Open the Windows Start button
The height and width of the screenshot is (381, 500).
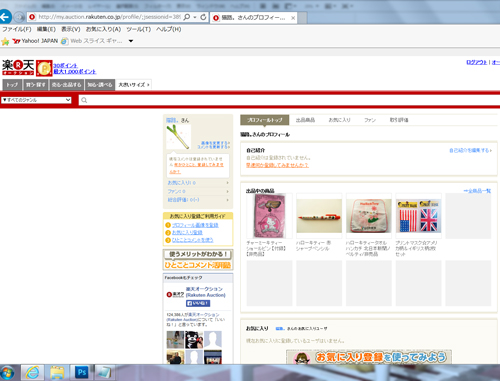pos(7,373)
